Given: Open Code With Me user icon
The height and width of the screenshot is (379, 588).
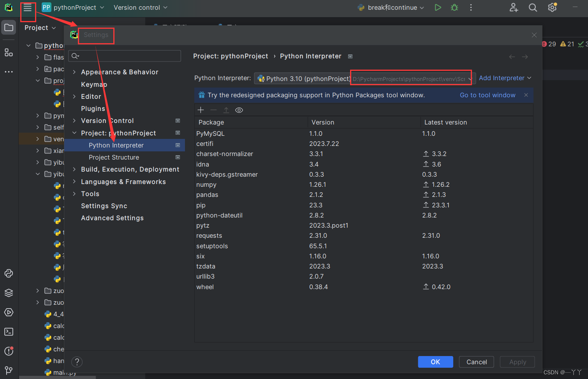Looking at the screenshot, I should (514, 7).
